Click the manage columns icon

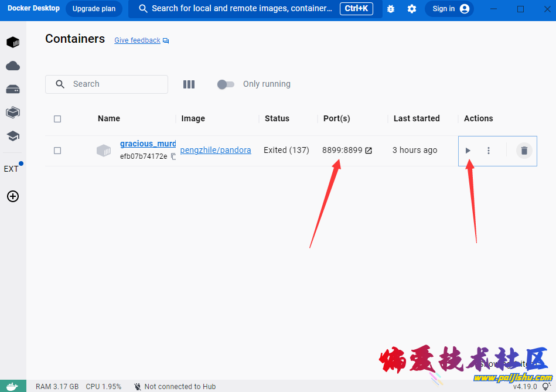click(x=189, y=84)
